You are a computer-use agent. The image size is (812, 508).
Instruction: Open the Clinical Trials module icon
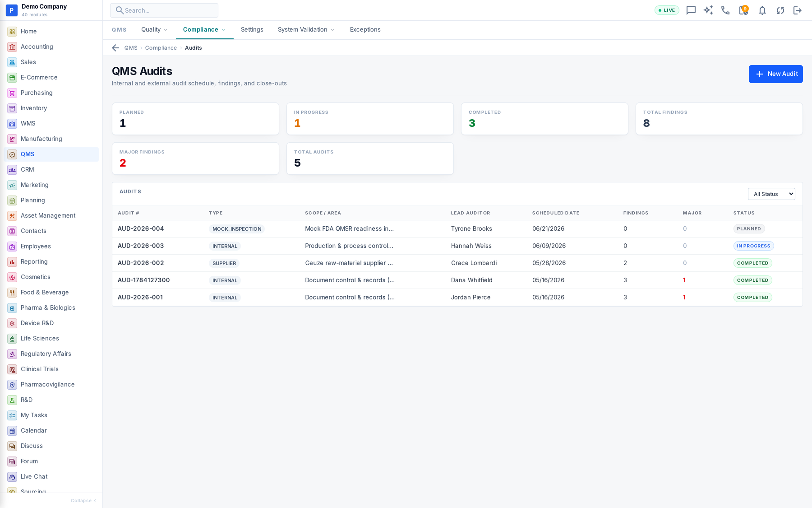click(x=12, y=369)
